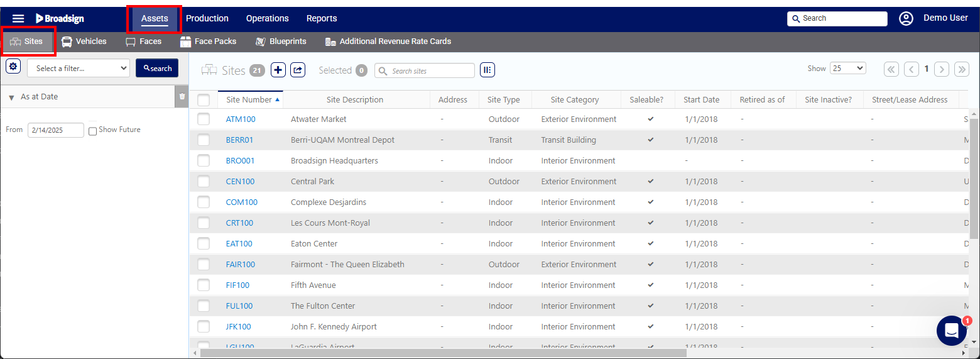
Task: Toggle the select-all header checkbox
Action: pos(204,100)
